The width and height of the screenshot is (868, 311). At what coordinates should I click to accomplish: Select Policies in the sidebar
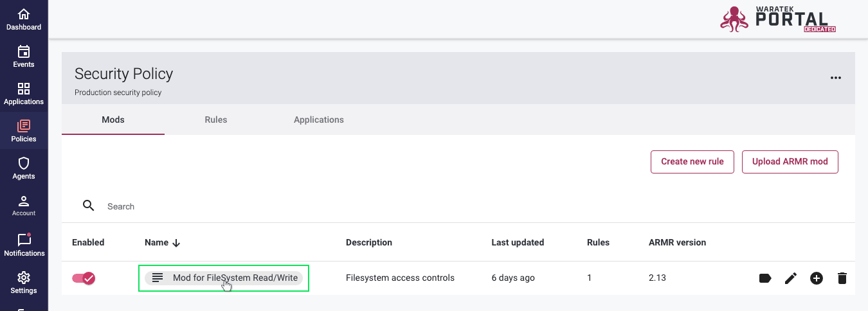coord(24,131)
